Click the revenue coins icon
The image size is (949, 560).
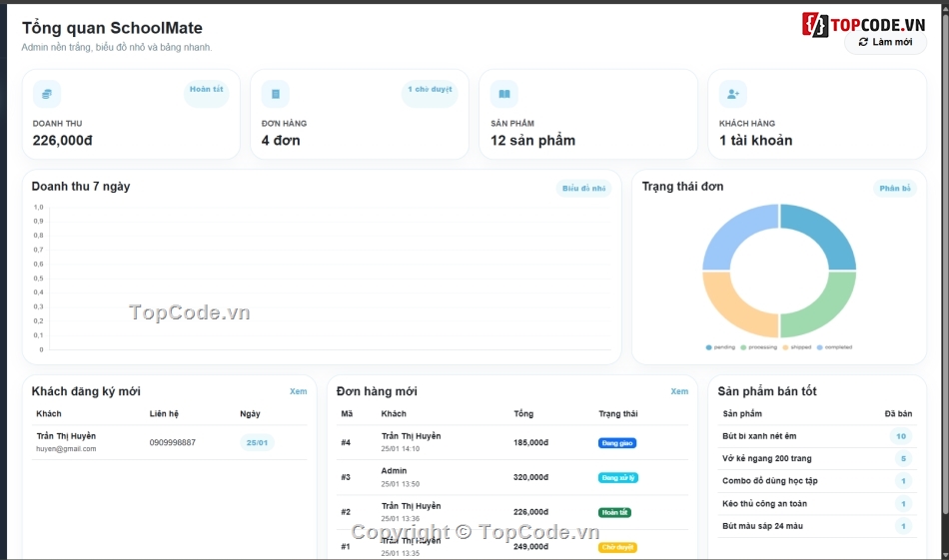coord(47,94)
